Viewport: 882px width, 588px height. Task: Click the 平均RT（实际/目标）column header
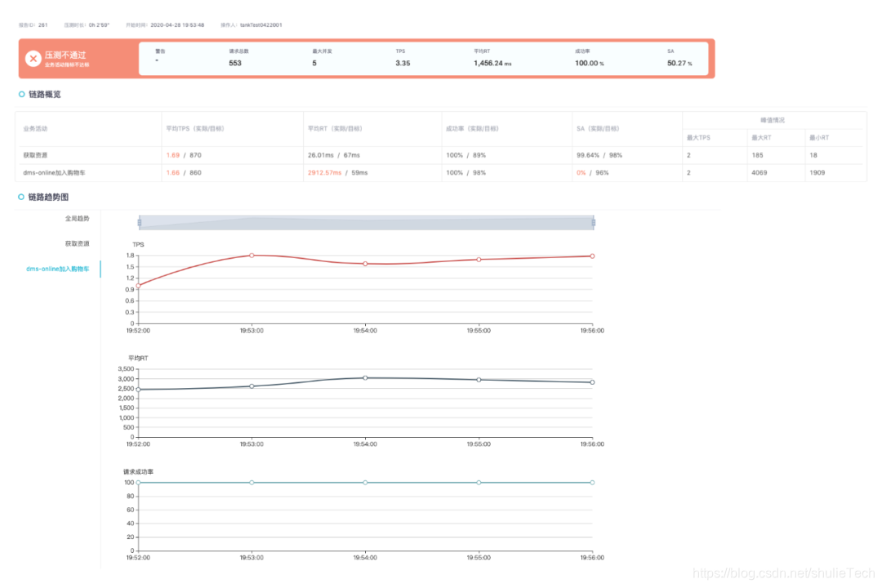pos(336,129)
